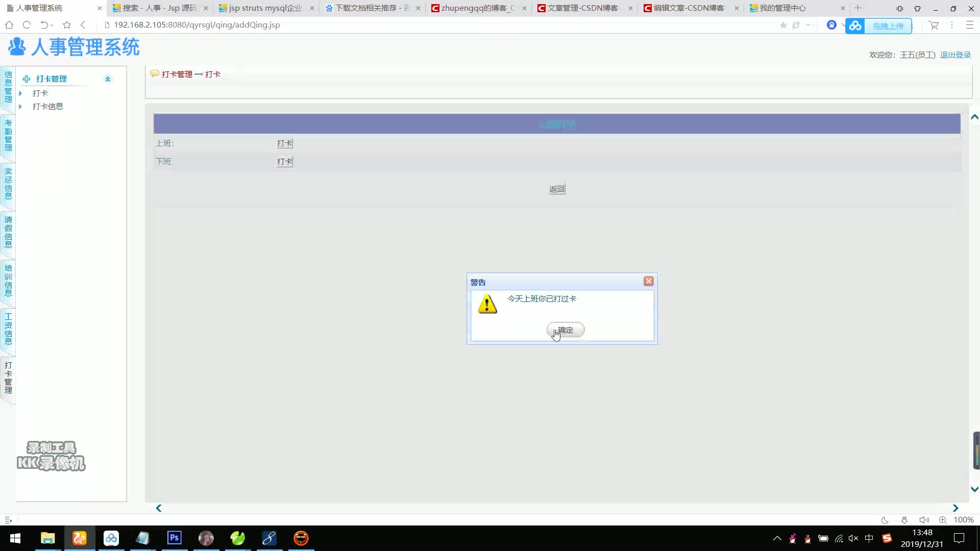980x551 pixels.
Task: Select 请假信息 vertical sidebar tab
Action: pos(8,233)
